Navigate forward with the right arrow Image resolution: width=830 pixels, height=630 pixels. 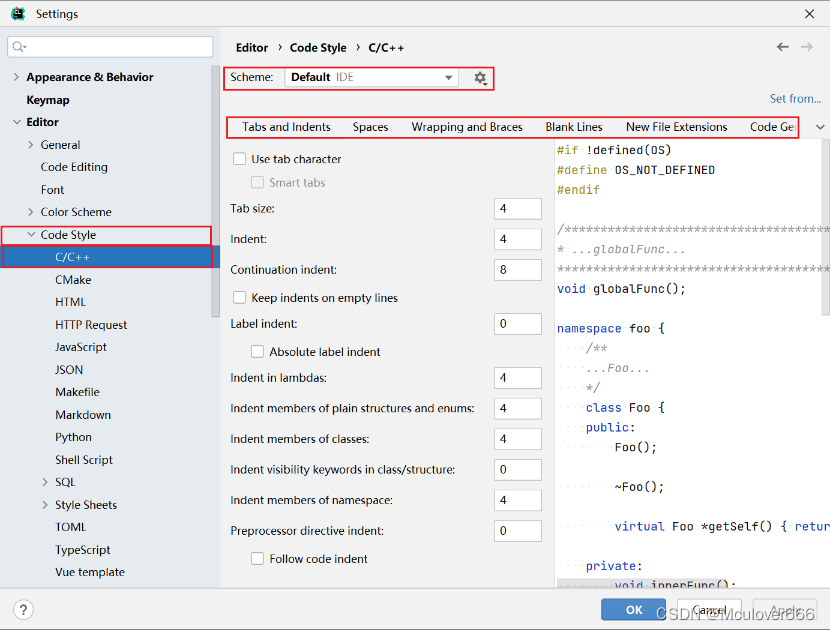point(807,47)
